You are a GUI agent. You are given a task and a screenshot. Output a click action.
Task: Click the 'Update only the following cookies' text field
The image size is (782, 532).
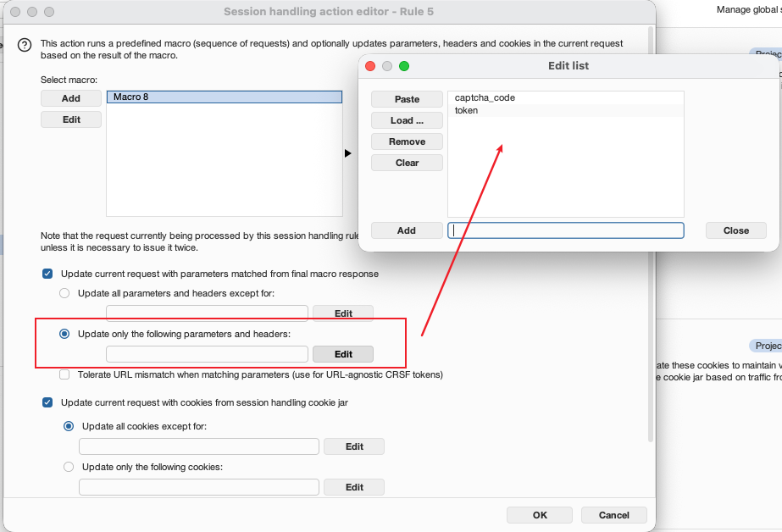pos(199,487)
